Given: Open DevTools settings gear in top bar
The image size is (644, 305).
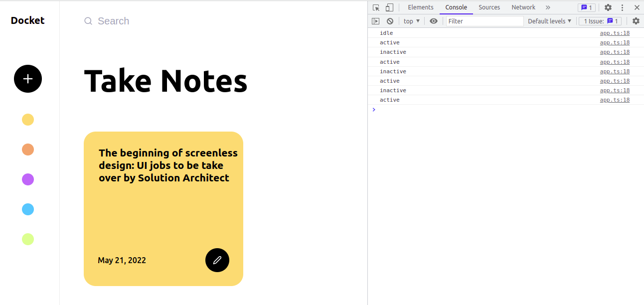Looking at the screenshot, I should 608,7.
